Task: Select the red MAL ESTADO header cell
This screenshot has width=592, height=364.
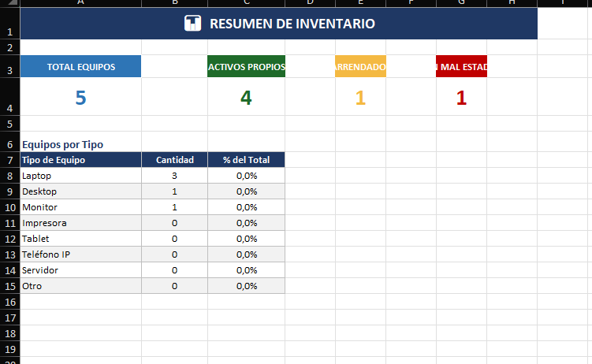Action: (x=461, y=66)
